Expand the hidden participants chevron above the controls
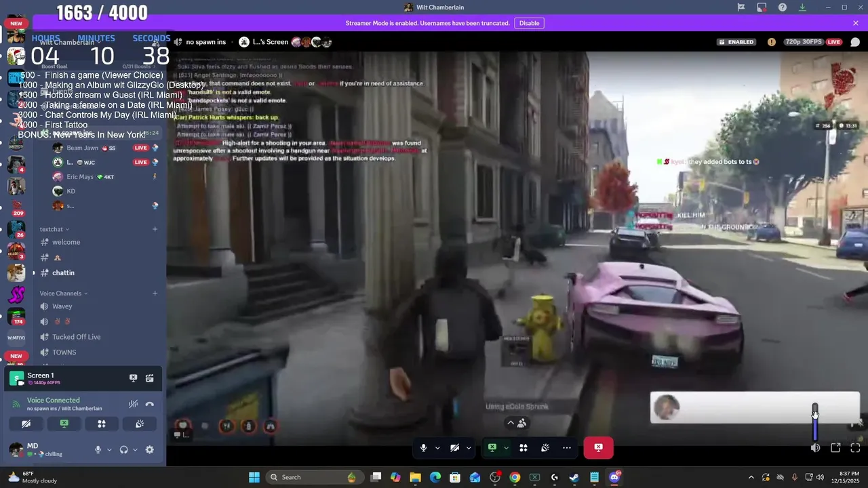The image size is (868, 488). (516, 423)
